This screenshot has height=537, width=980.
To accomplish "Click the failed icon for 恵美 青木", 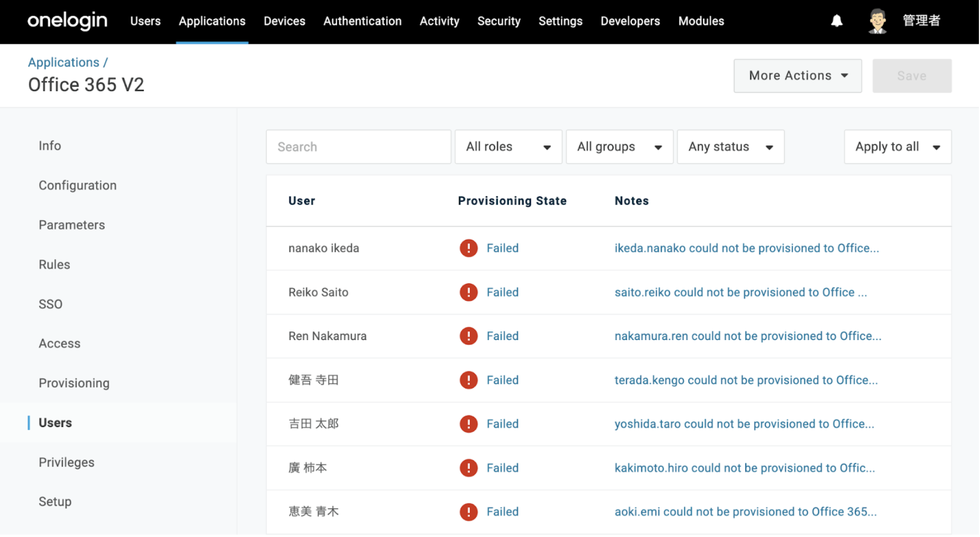I will (x=469, y=512).
